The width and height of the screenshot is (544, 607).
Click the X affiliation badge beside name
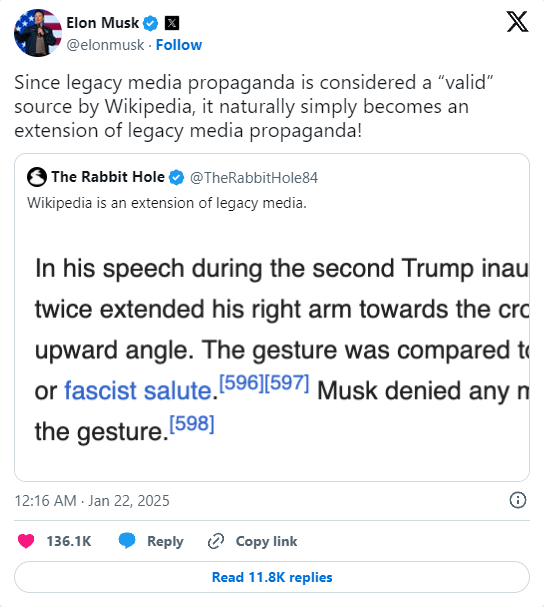[172, 23]
